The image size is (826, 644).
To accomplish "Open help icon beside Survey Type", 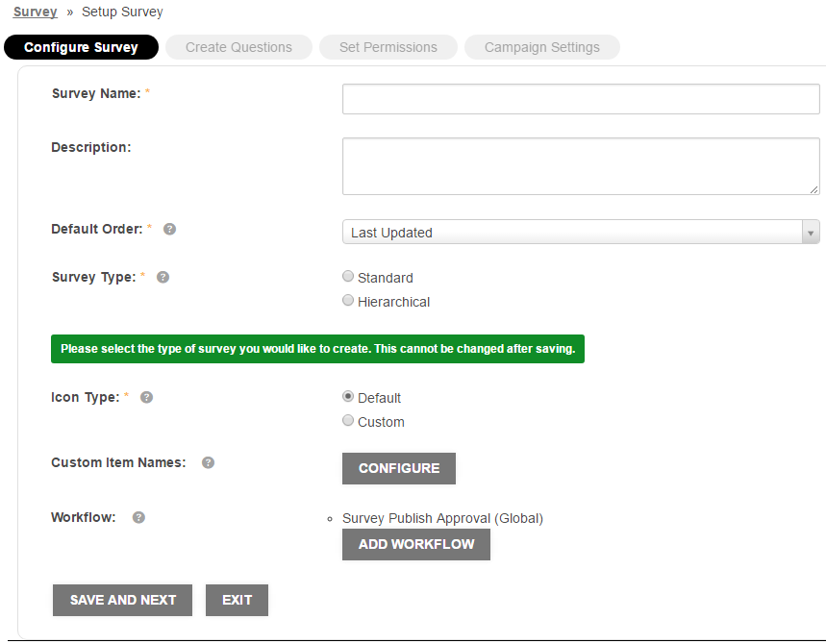I will click(163, 277).
